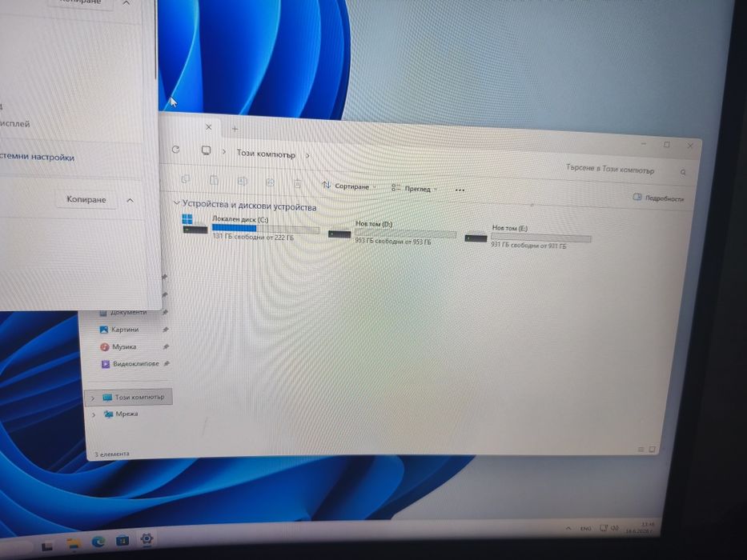Close the current File Explorer tab
747x560 pixels.
pyautogui.click(x=208, y=127)
